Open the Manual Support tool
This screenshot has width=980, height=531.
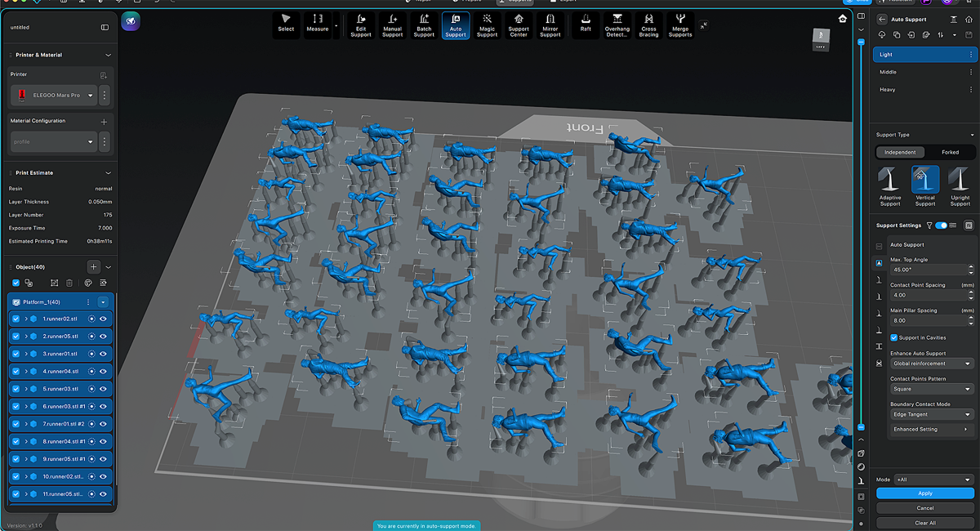click(392, 25)
